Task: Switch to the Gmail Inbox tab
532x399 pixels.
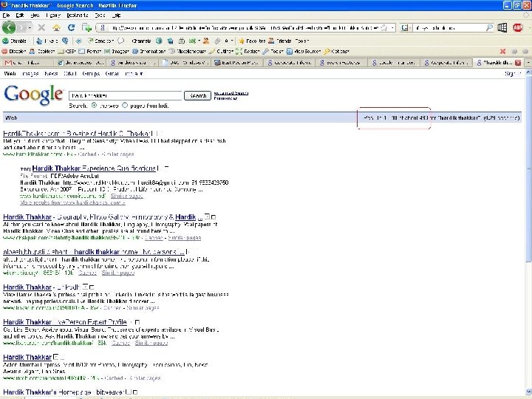Action: pyautogui.click(x=27, y=62)
